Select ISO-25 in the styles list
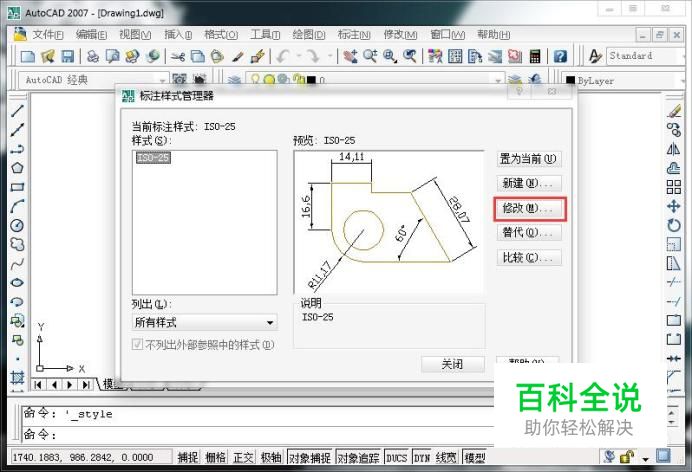 pos(153,157)
